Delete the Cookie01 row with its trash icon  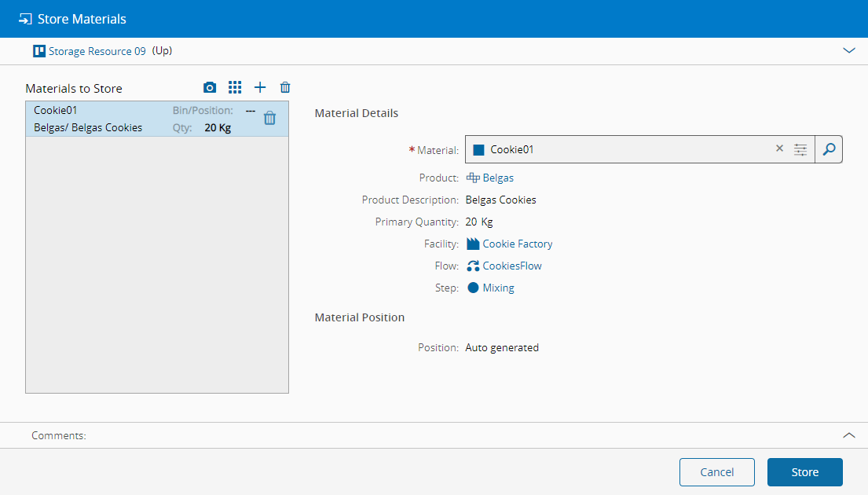tap(269, 118)
